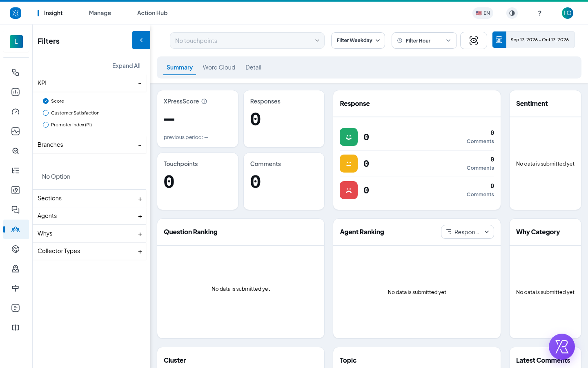
Task: Open the Action Hub menu
Action: [152, 13]
